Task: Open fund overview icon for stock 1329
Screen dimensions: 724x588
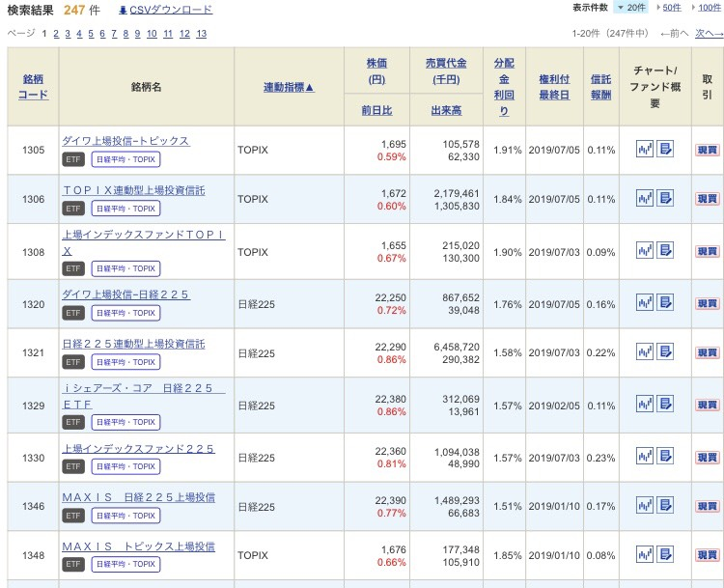Action: coord(665,405)
